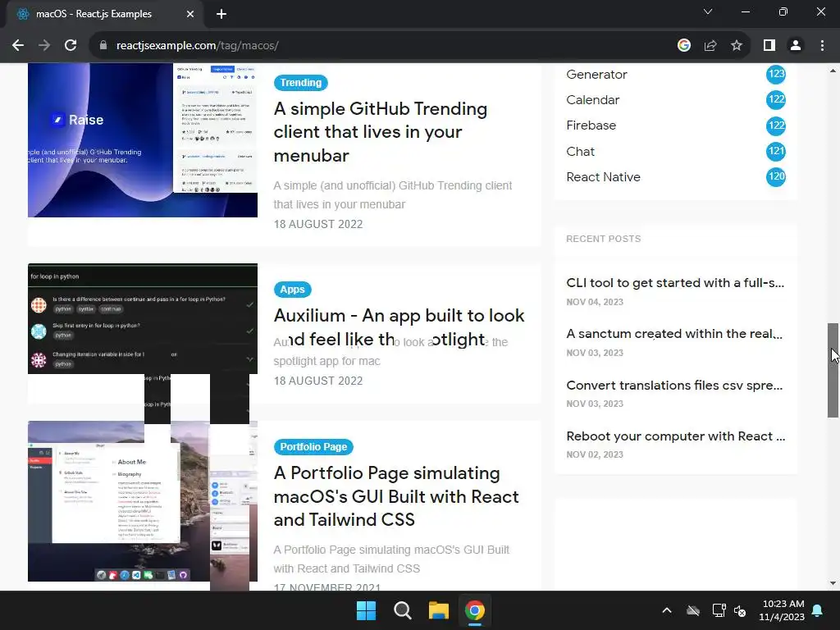Click NOV 04, 2023 date text

pos(595,302)
